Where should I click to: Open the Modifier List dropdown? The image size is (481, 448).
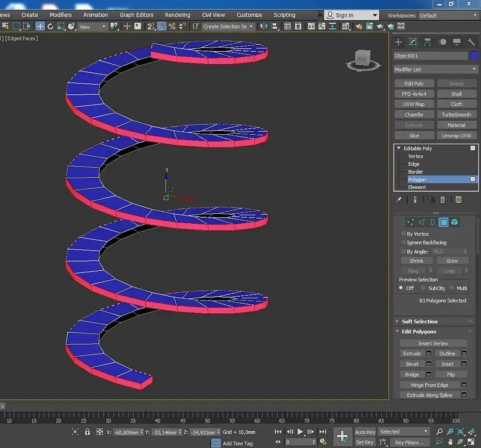pyautogui.click(x=435, y=69)
